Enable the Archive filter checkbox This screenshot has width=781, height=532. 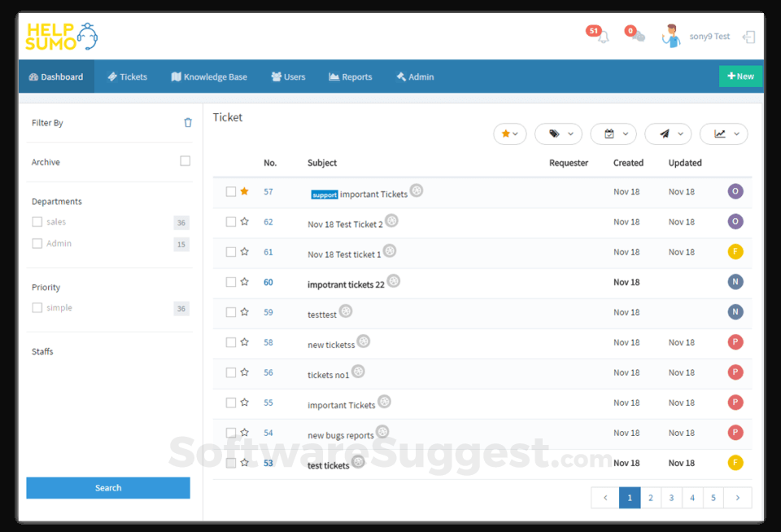point(185,161)
